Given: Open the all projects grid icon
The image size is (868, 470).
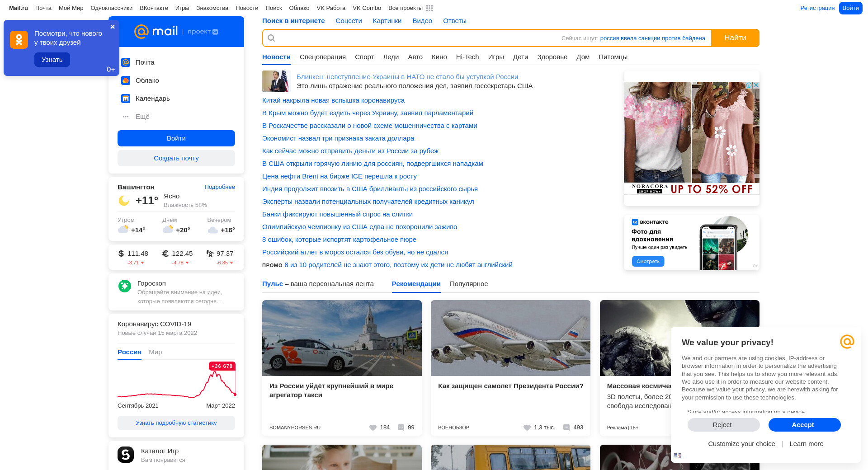Looking at the screenshot, I should coord(429,8).
